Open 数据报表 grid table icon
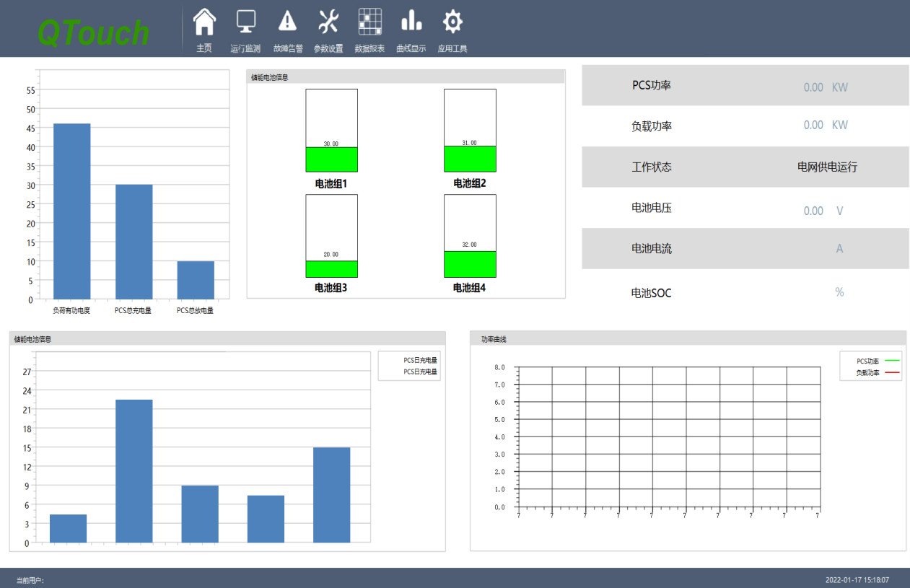The height and width of the screenshot is (588, 910). tap(370, 22)
